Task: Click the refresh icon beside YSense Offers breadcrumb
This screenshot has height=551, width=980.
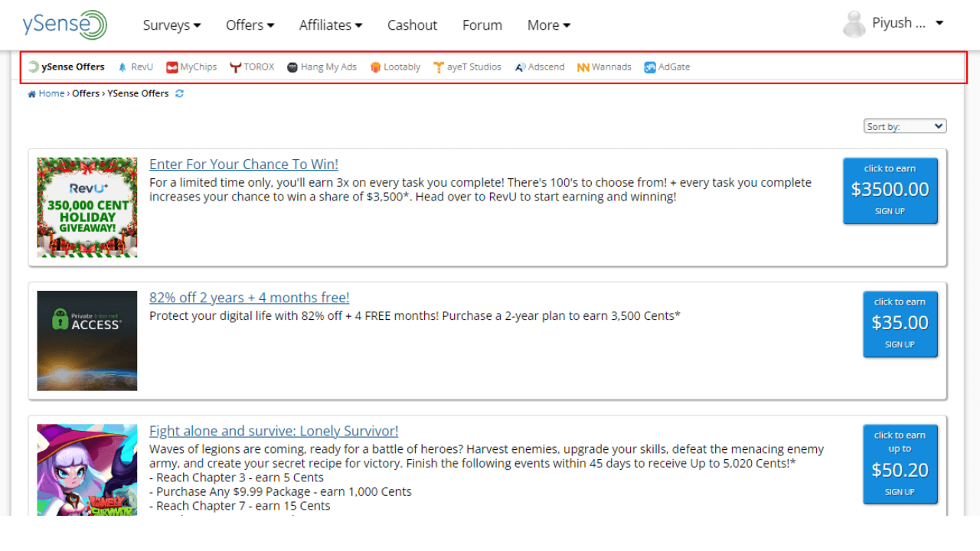Action: 179,93
